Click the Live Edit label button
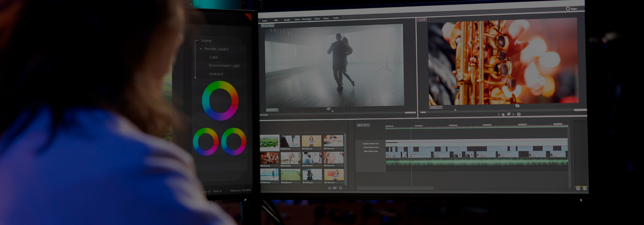 pyautogui.click(x=422, y=20)
